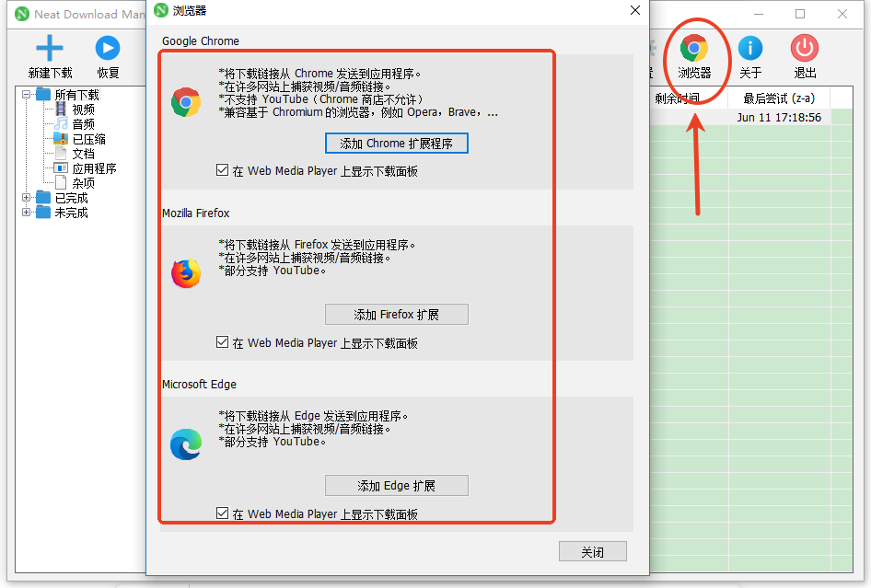The height and width of the screenshot is (588, 871).
Task: Collapse the 所有下载 tree node
Action: tap(26, 95)
